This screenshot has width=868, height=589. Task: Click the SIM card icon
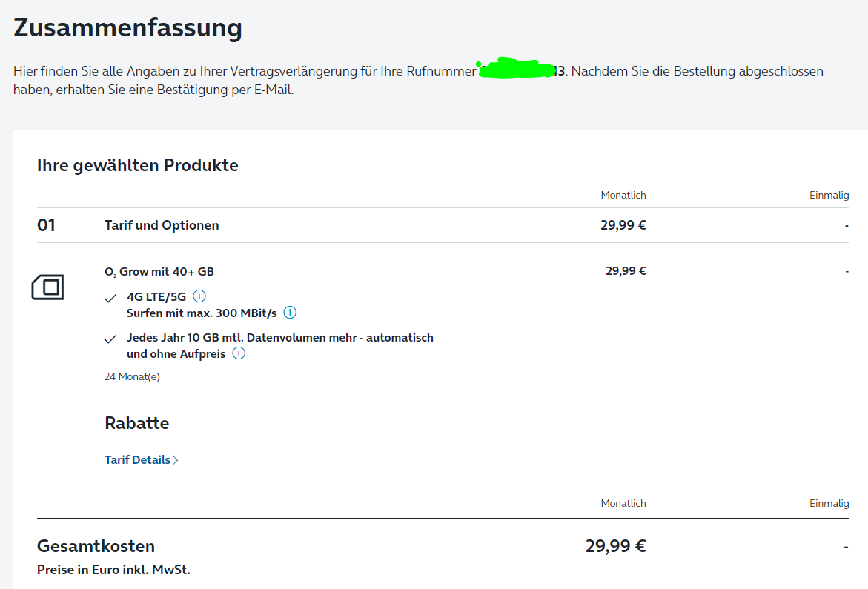[x=48, y=287]
